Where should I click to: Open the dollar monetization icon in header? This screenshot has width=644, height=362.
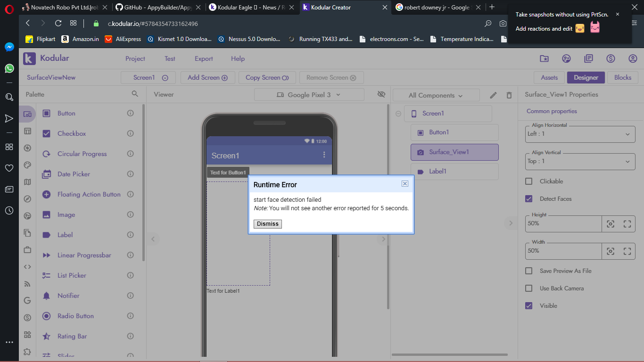click(611, 58)
